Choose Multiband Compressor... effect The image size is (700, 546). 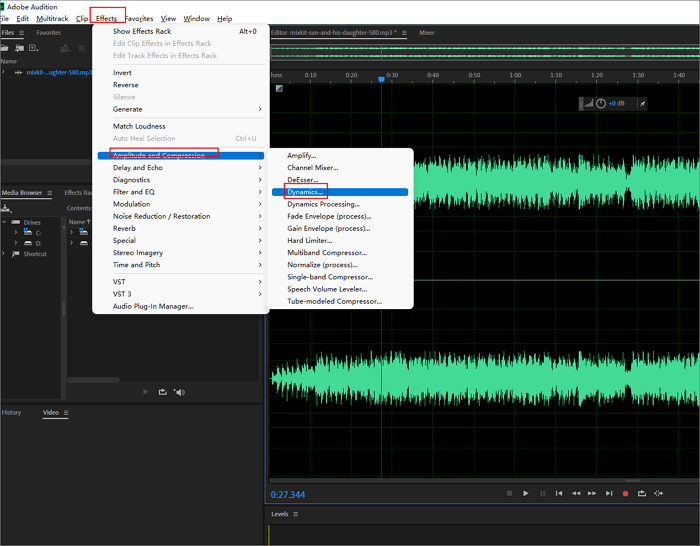point(340,253)
